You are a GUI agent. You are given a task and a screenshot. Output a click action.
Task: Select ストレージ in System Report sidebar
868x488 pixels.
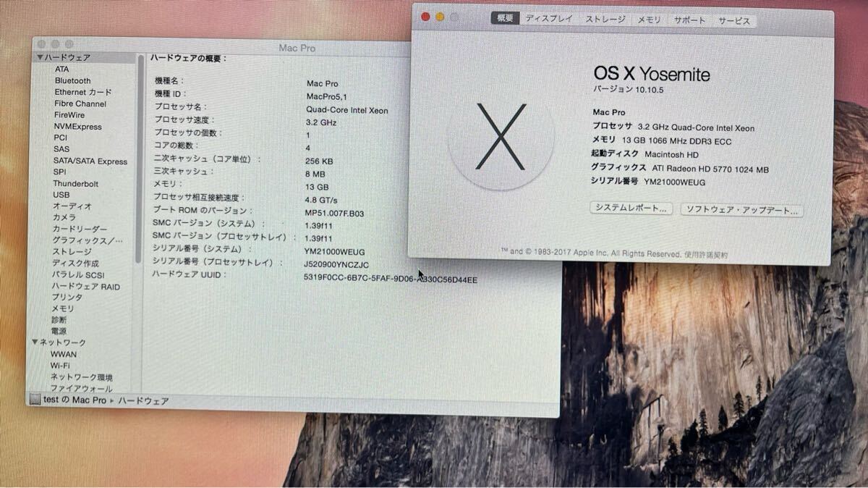(72, 252)
